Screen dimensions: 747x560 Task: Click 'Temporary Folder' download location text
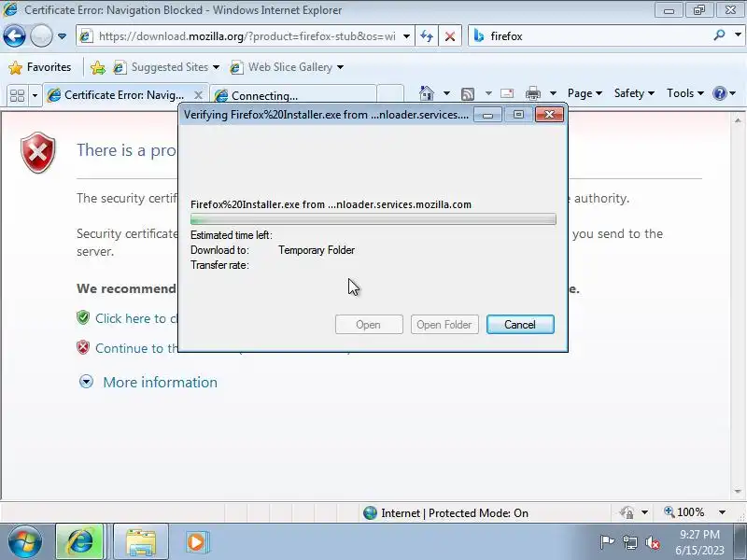click(317, 250)
